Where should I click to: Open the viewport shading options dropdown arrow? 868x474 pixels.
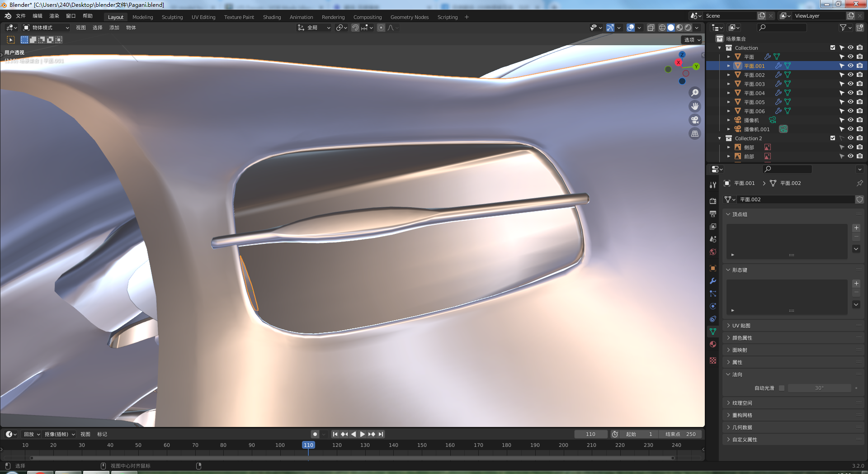[x=697, y=28]
